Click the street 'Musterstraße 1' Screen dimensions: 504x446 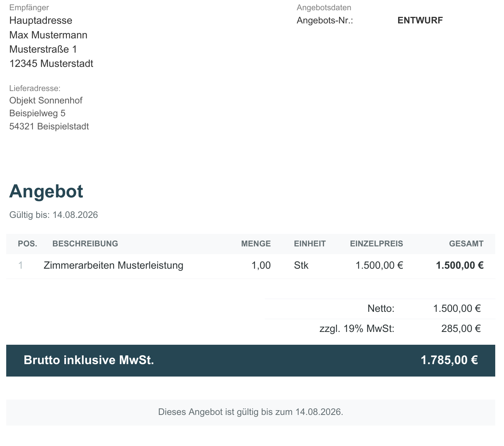pyautogui.click(x=43, y=49)
